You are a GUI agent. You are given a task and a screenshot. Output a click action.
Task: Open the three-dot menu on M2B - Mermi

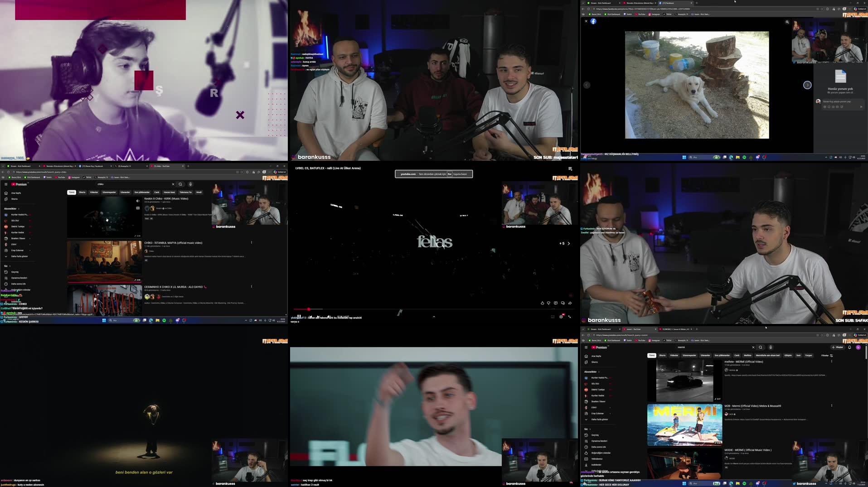click(x=831, y=405)
